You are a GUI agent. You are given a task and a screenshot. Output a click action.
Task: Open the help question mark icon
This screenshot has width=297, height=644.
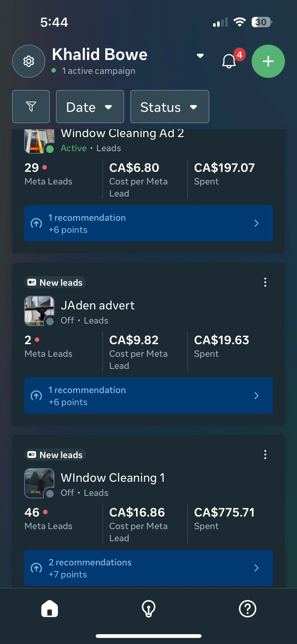[248, 609]
